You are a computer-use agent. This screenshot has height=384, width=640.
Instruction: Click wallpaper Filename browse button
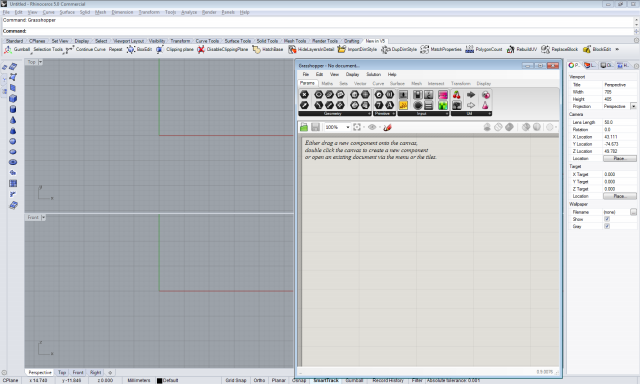pos(633,212)
